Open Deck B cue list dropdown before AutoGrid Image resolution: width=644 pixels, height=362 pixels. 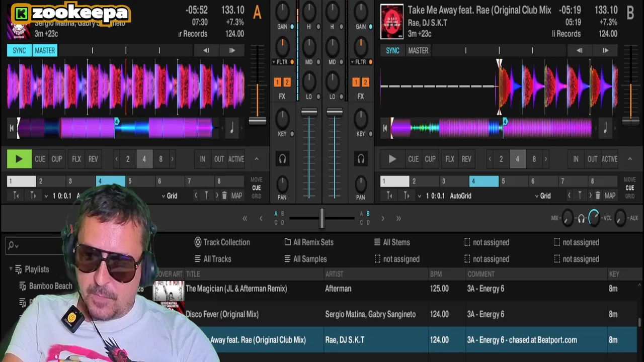(419, 196)
